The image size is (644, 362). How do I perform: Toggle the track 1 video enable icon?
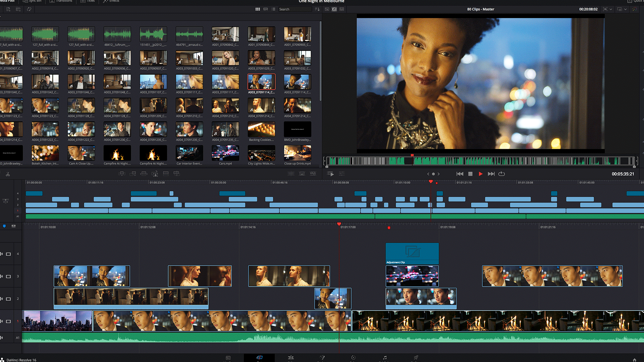click(8, 321)
